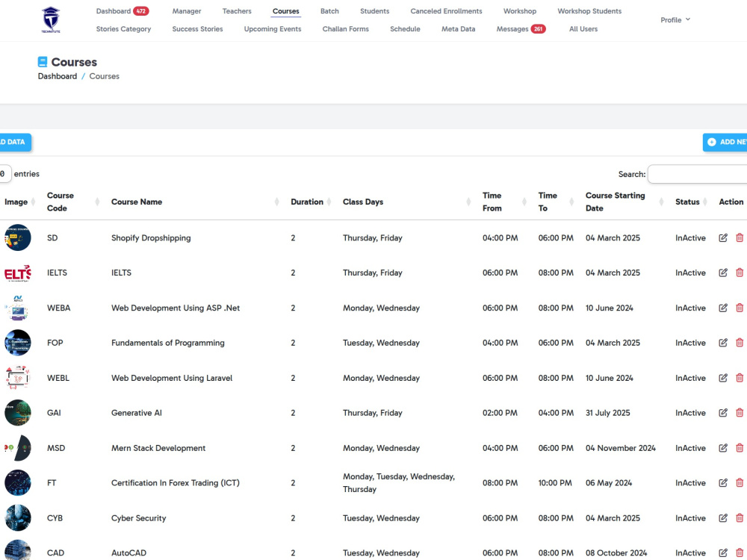The height and width of the screenshot is (560, 747).
Task: Delete Web Development Using Laravel course
Action: tap(740, 378)
